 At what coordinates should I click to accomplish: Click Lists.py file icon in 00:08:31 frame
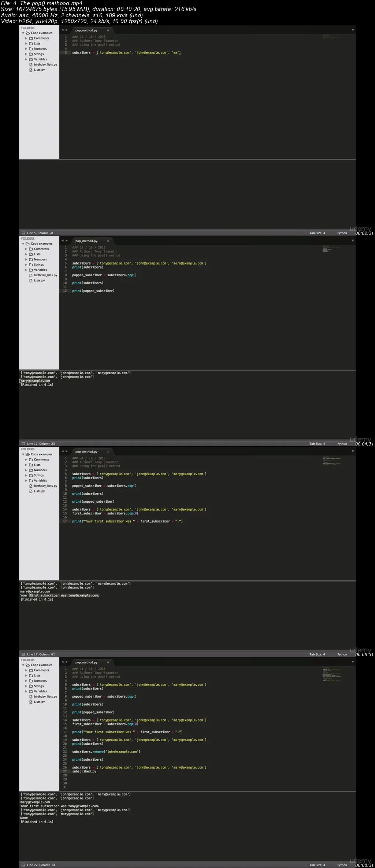pos(31,702)
